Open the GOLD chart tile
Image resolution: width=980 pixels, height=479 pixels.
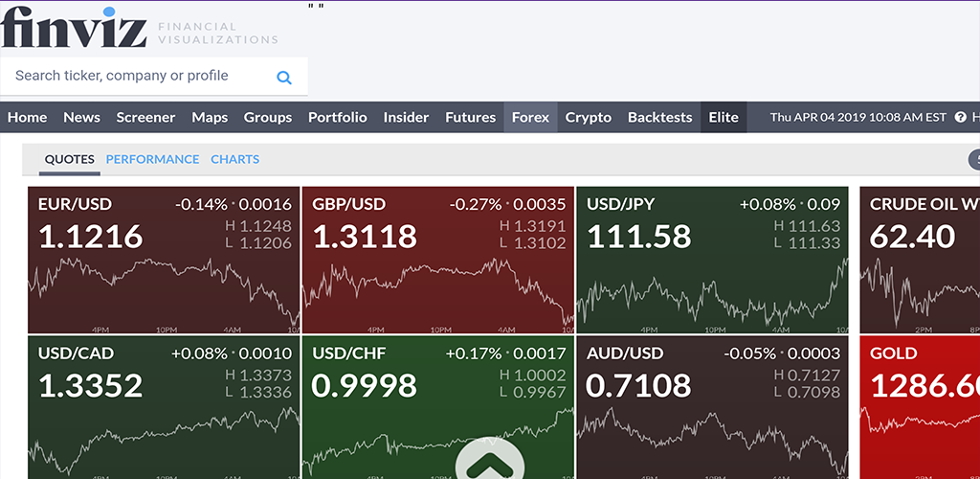point(920,407)
